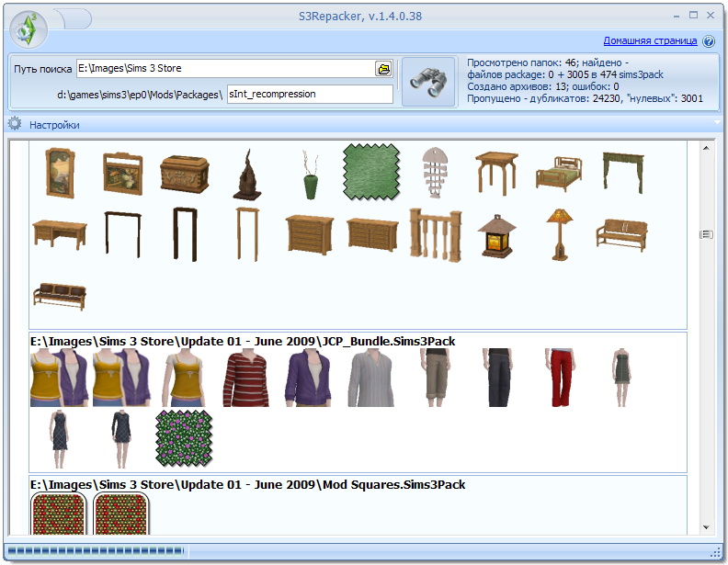Expand the Настройки settings panel
The image size is (728, 565).
tap(54, 125)
